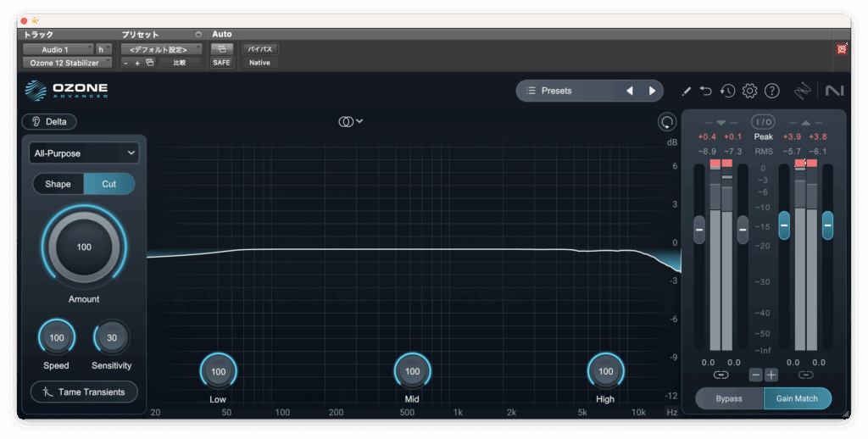Click the undo arrow icon
The image size is (868, 439).
(706, 91)
